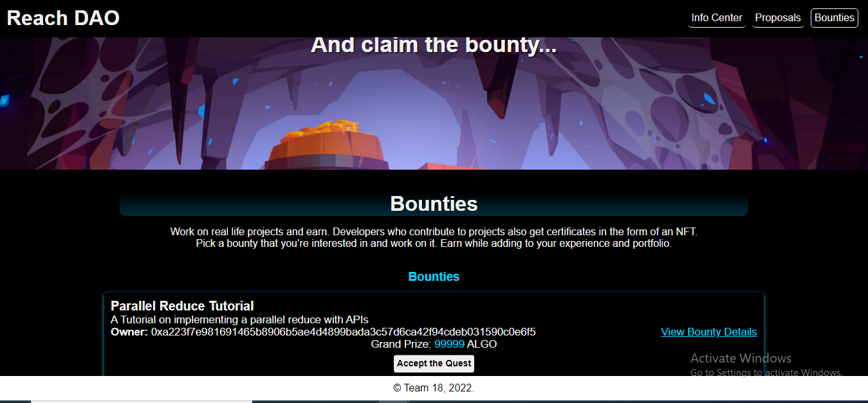
Task: Click the "And claim the bounty..." headline
Action: [x=434, y=45]
